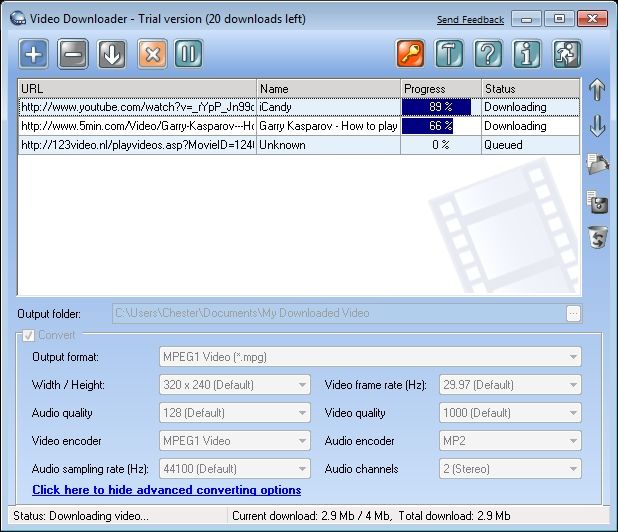This screenshot has width=618, height=532.
Task: Click the Remove video minus icon
Action: [x=73, y=54]
